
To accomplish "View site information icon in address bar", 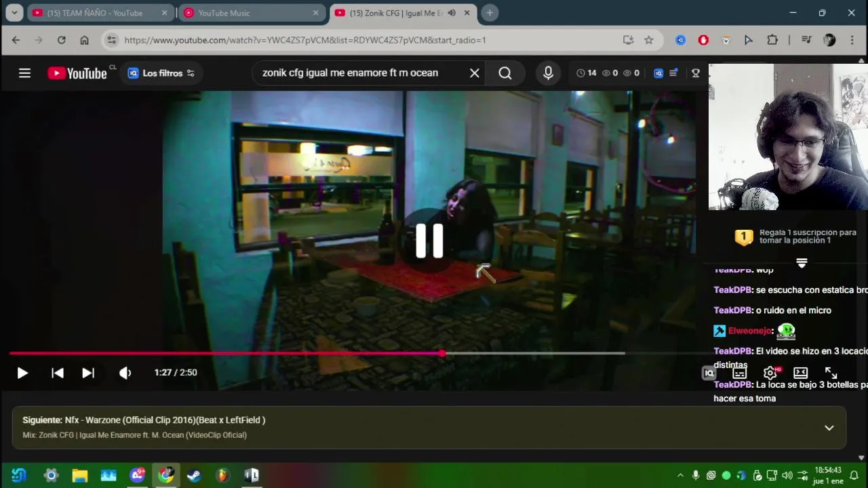I will pos(112,40).
